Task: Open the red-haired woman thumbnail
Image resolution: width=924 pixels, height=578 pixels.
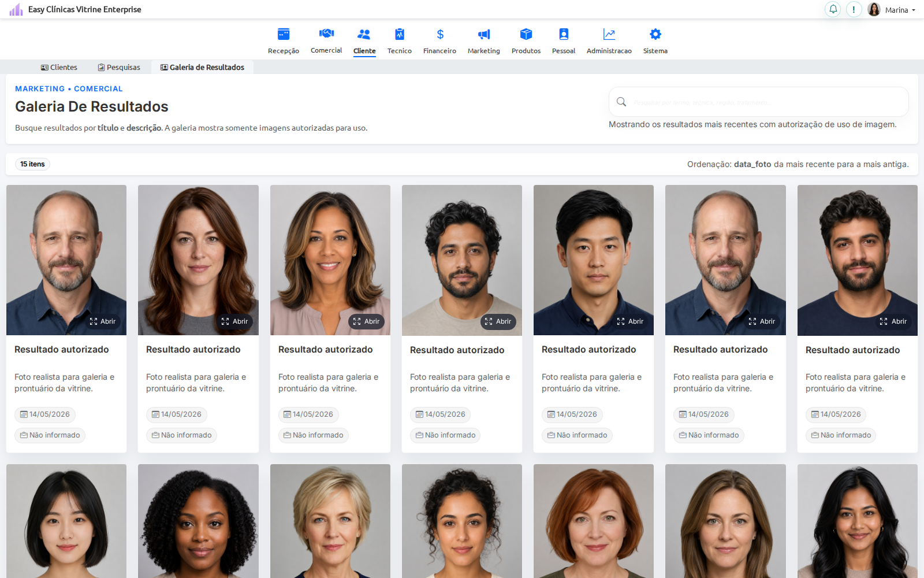Action: tap(198, 260)
